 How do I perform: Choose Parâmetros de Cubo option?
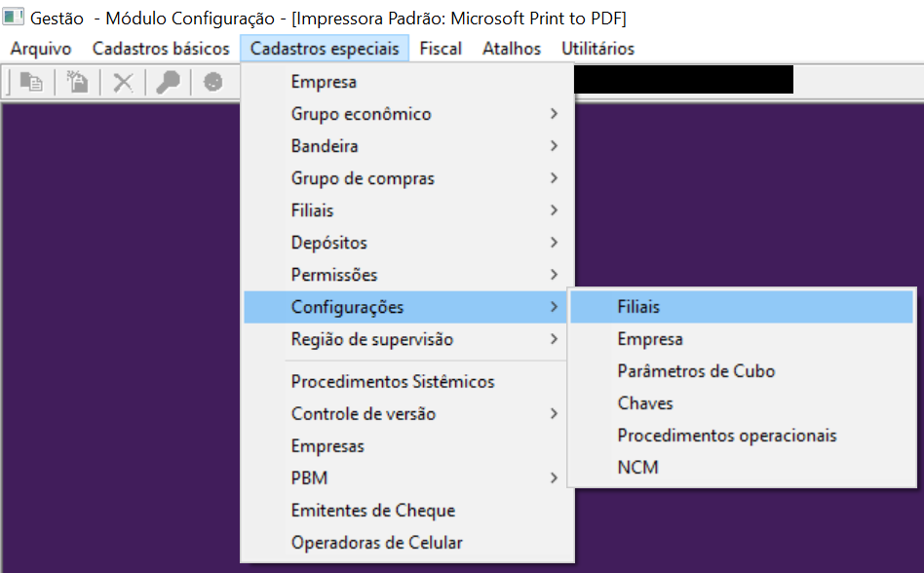[x=696, y=371]
